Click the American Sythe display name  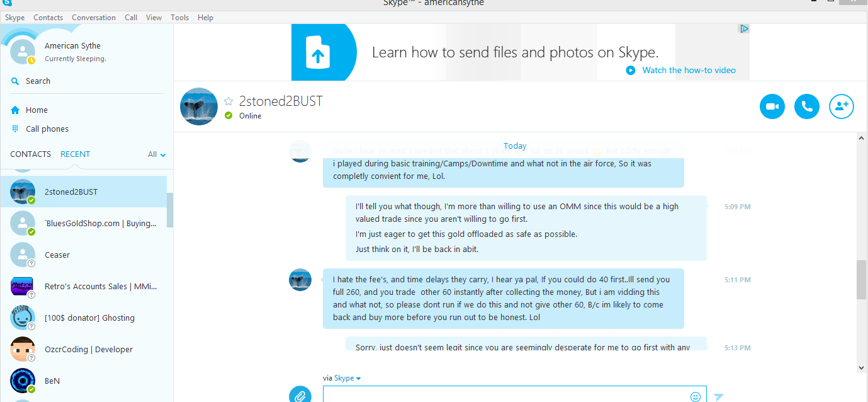click(72, 45)
